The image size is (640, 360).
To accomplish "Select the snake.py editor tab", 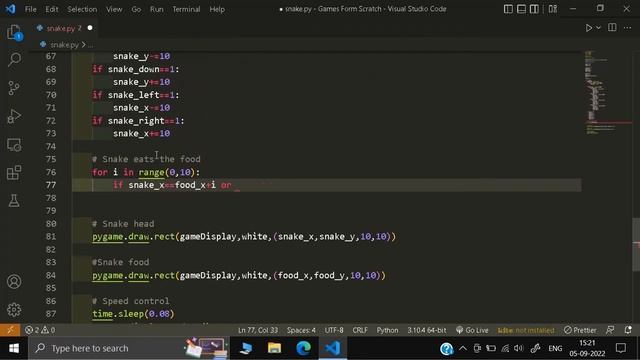I will (x=64, y=28).
